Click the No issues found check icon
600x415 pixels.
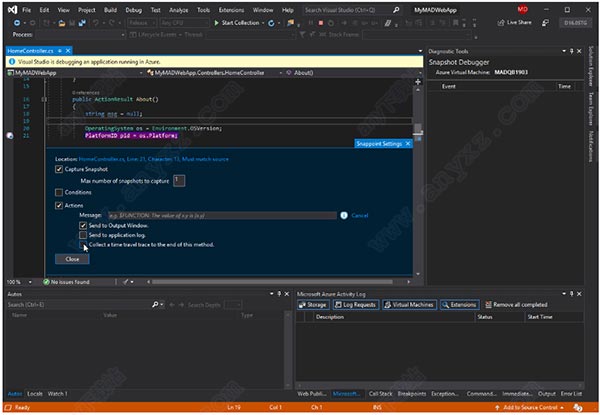coord(46,282)
